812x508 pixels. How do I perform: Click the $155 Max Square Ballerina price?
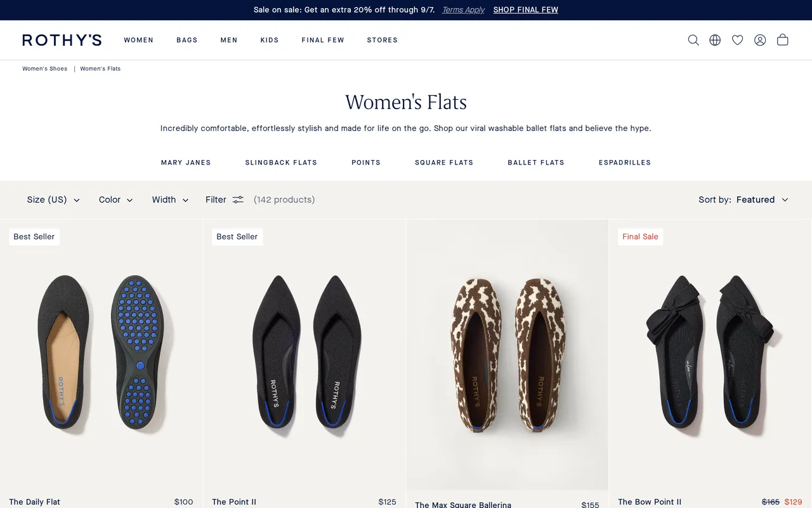(x=591, y=505)
